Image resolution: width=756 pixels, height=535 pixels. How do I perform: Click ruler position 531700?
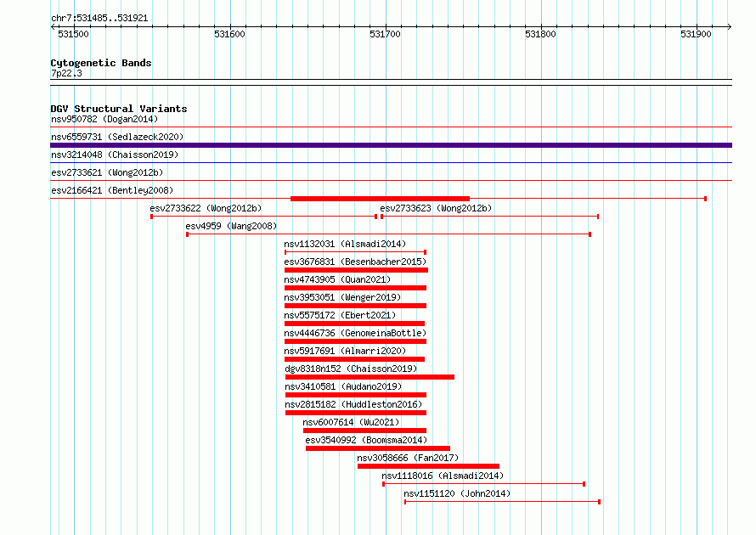tap(386, 34)
